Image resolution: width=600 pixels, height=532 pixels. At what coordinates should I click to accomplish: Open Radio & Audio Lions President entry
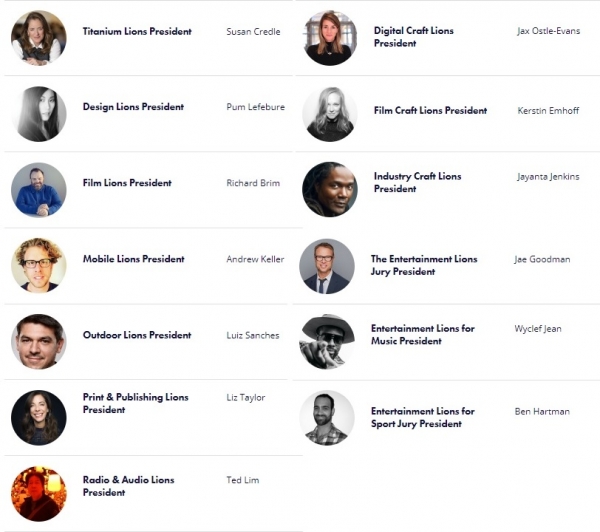pyautogui.click(x=129, y=486)
